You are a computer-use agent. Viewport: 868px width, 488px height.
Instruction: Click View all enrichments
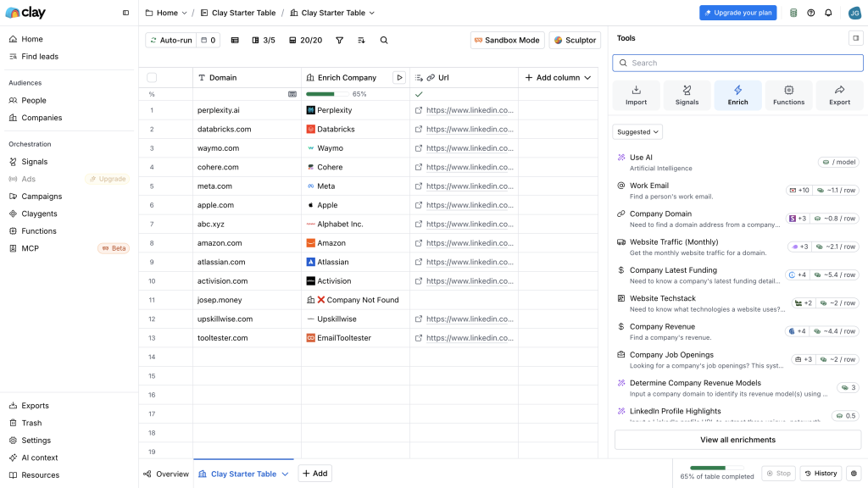point(738,440)
